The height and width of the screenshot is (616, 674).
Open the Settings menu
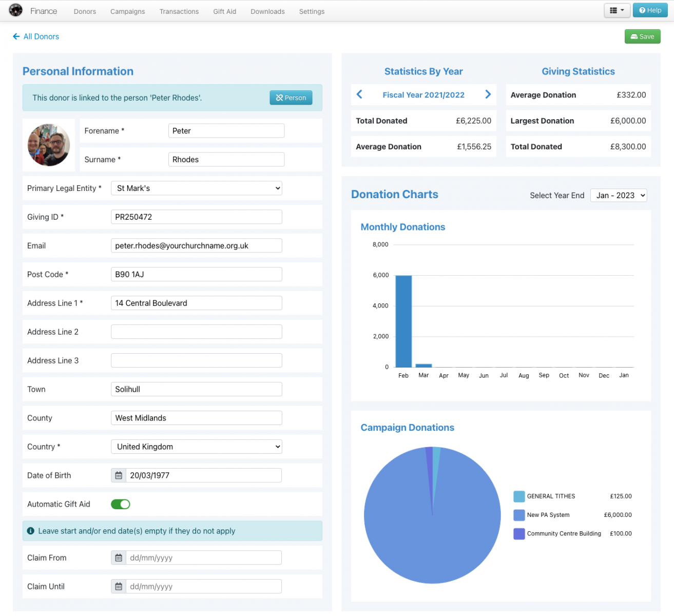pyautogui.click(x=312, y=11)
